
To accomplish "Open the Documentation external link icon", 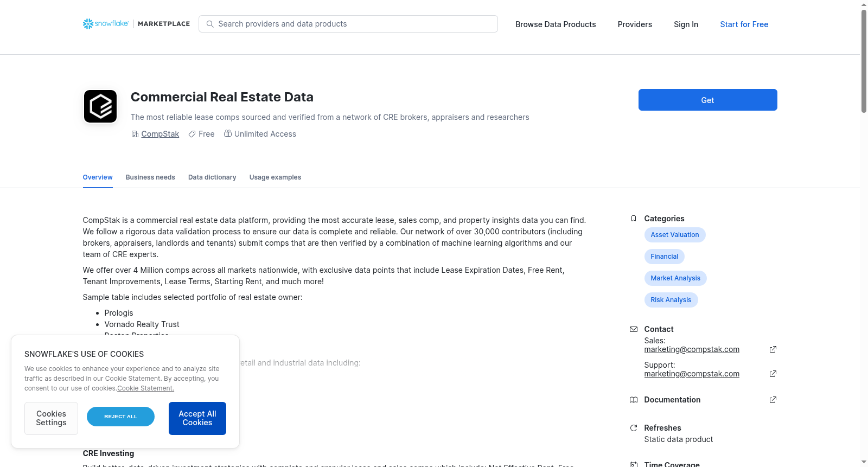I will (773, 400).
